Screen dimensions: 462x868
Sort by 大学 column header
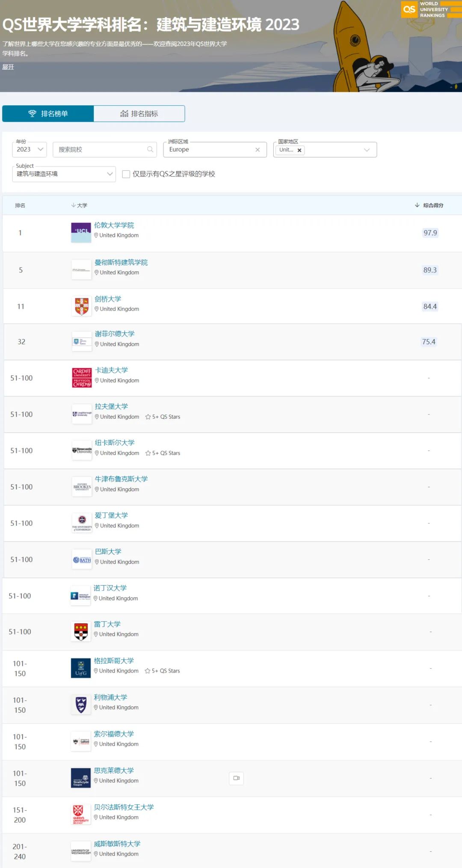(x=79, y=205)
